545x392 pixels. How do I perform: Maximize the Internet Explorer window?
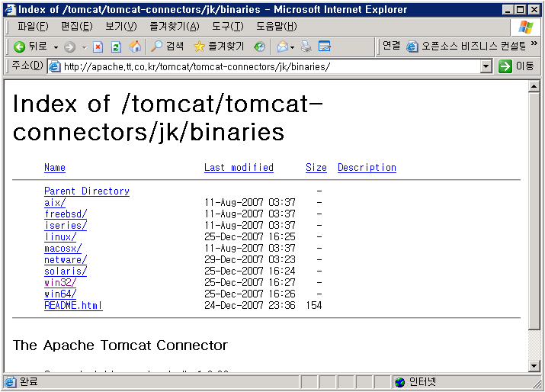[521, 10]
